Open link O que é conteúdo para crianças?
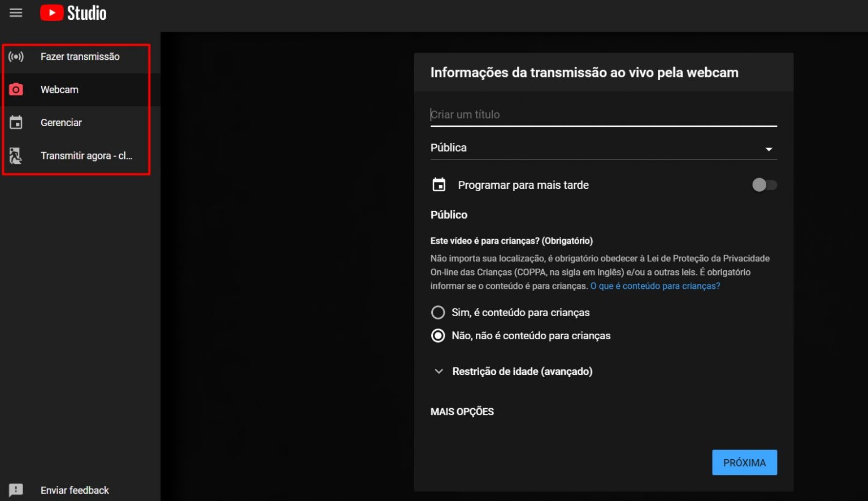Screen dimensions: 868x501 pos(655,286)
